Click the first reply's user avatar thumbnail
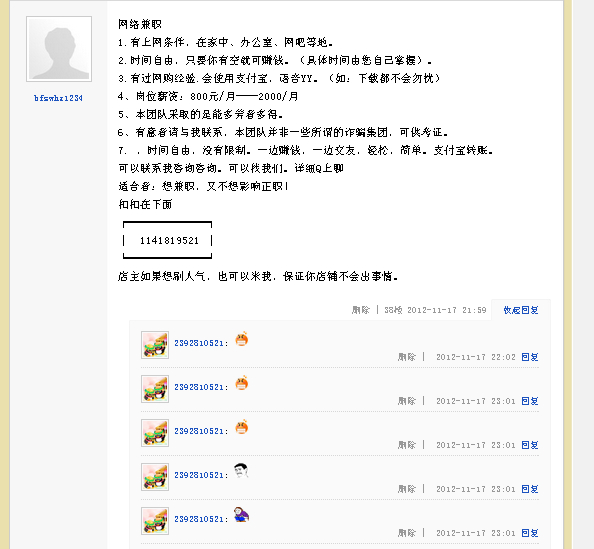This screenshot has height=549, width=594. pyautogui.click(x=155, y=345)
